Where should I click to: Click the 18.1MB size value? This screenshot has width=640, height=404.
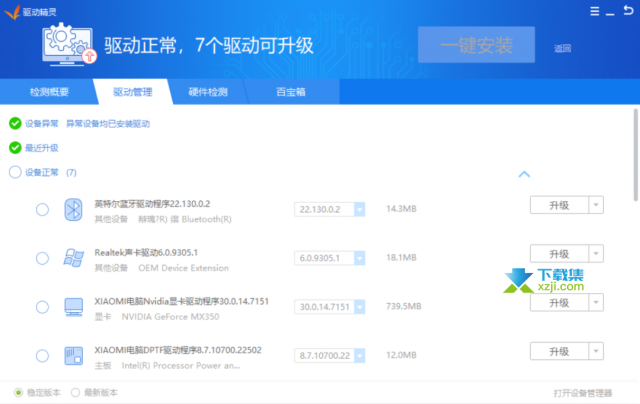[401, 257]
